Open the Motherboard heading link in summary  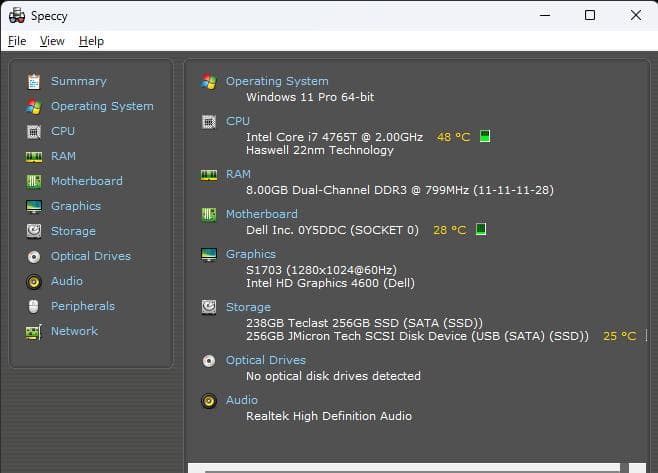point(262,214)
